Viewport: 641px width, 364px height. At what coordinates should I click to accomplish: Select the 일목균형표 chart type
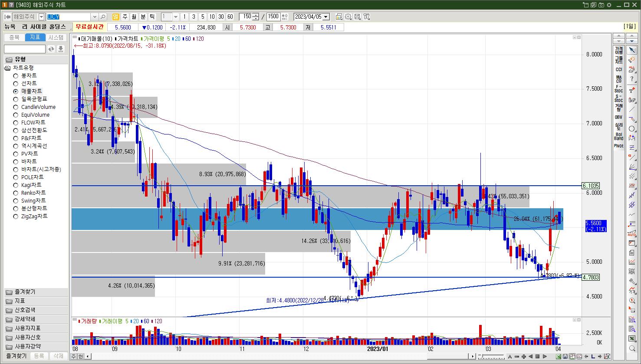coord(30,99)
